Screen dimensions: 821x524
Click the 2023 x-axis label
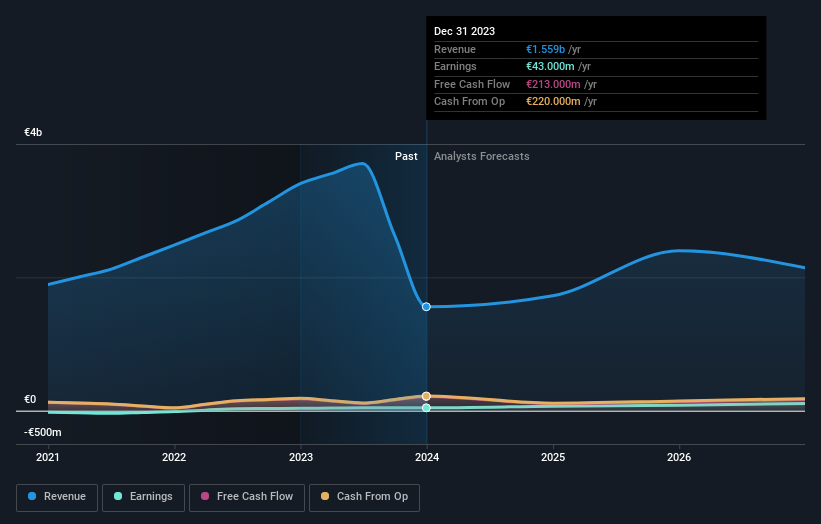(x=301, y=458)
